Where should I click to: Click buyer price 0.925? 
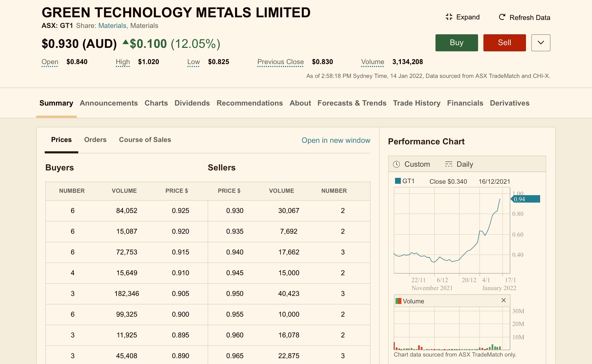coord(180,211)
